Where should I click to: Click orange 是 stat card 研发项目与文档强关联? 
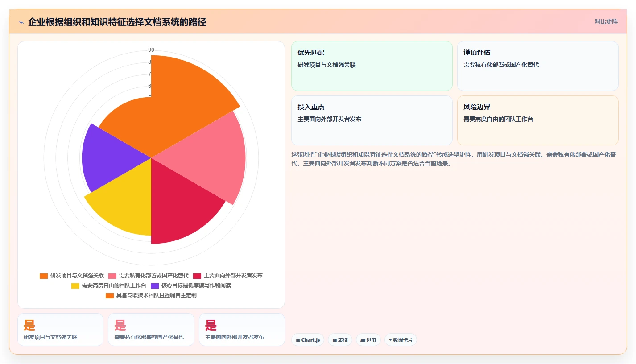point(60,330)
